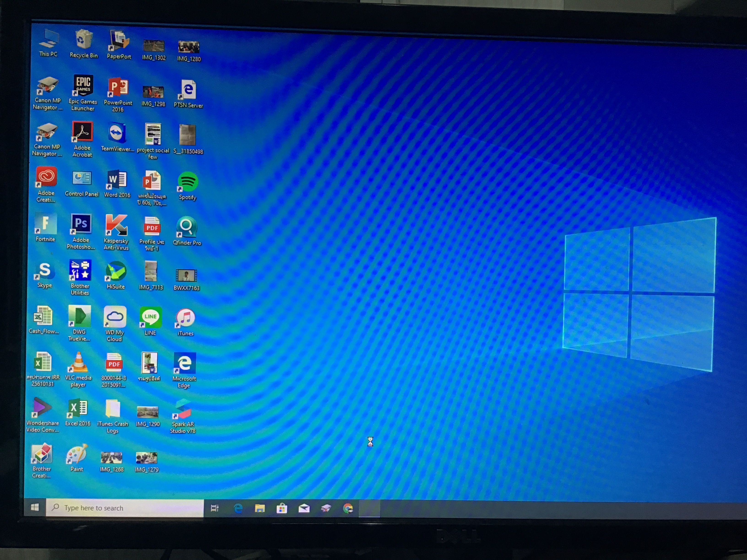747x560 pixels.
Task: Open the Windows Start button
Action: click(35, 507)
